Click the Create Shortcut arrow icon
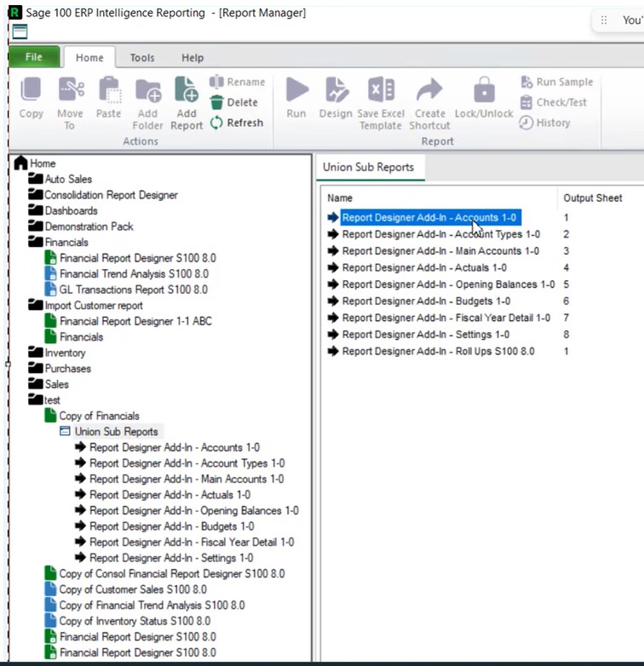 [x=429, y=89]
